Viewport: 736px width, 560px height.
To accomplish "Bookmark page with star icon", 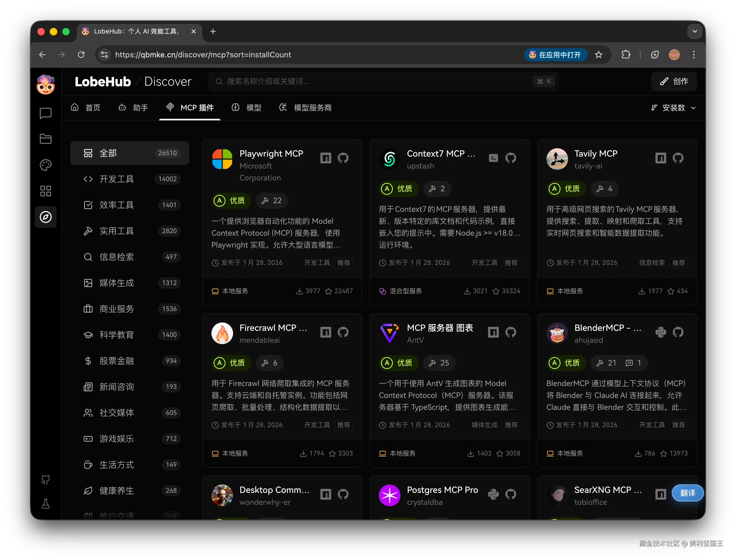I will [x=598, y=55].
